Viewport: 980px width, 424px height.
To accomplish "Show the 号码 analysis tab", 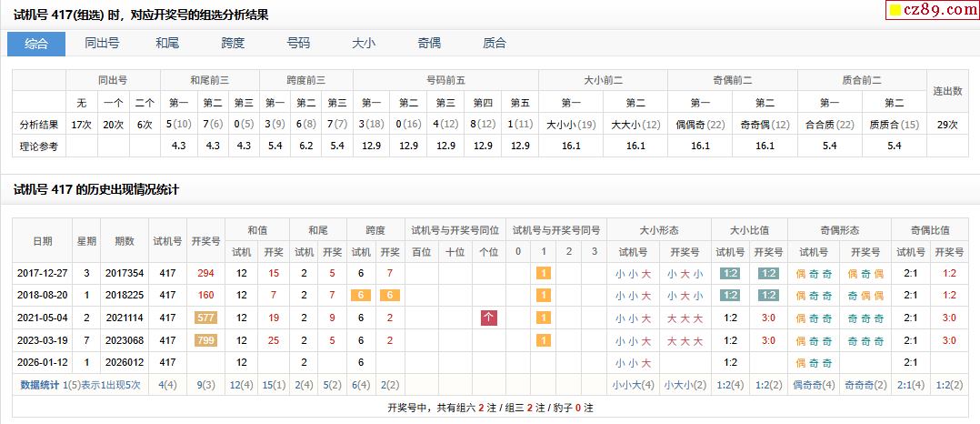I will click(x=298, y=43).
